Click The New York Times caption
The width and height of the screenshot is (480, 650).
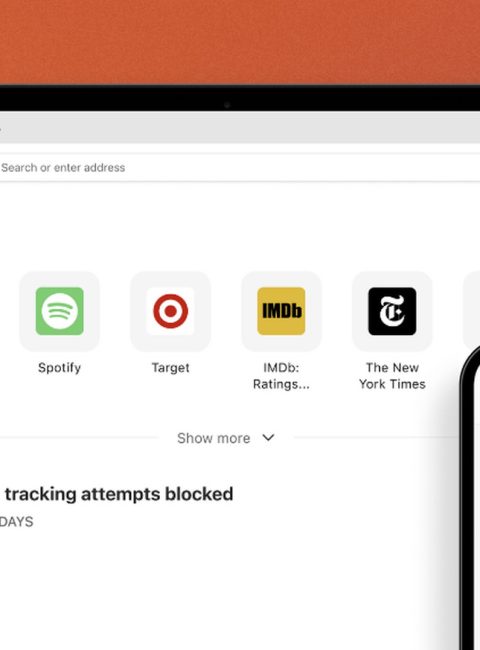[392, 376]
